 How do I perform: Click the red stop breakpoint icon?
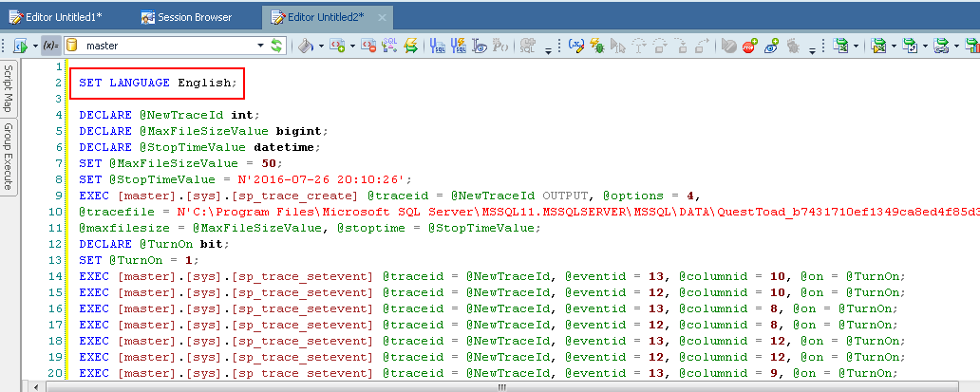click(x=749, y=45)
